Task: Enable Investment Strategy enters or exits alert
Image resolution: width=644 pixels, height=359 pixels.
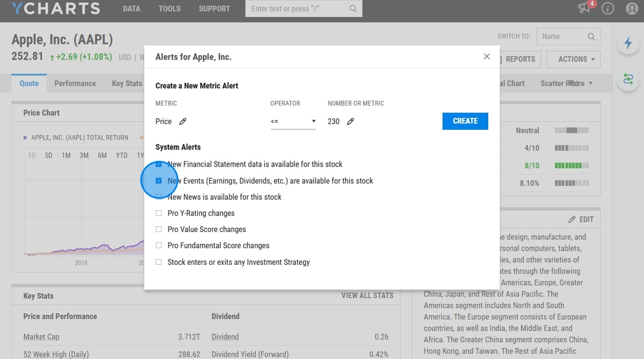Action: tap(159, 262)
